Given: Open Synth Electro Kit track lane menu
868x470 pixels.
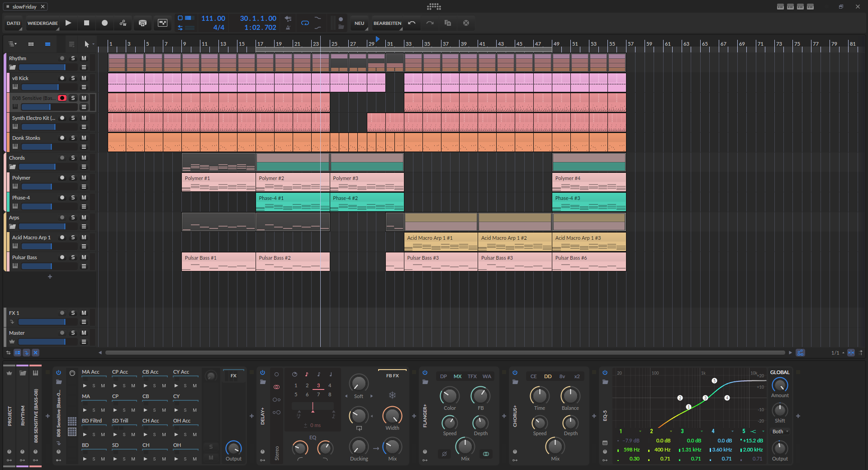Looking at the screenshot, I should click(x=84, y=127).
